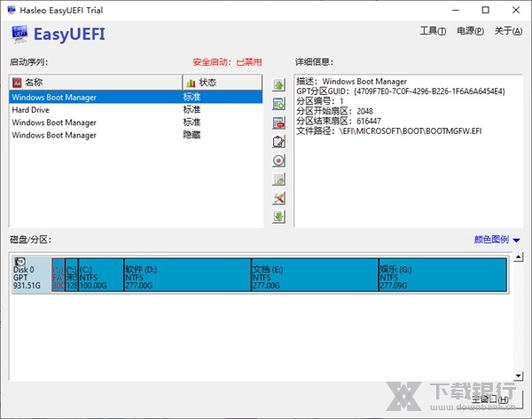Select the 软件 (D:) partition block

click(x=187, y=274)
